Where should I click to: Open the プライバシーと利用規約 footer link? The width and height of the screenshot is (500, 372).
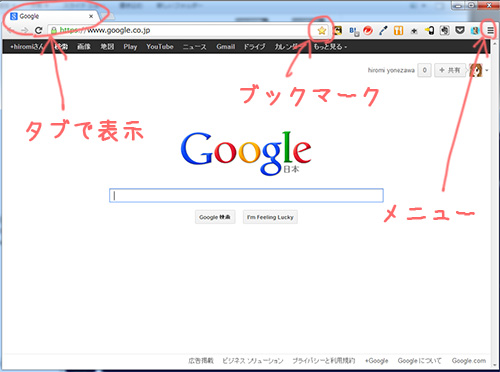(324, 361)
